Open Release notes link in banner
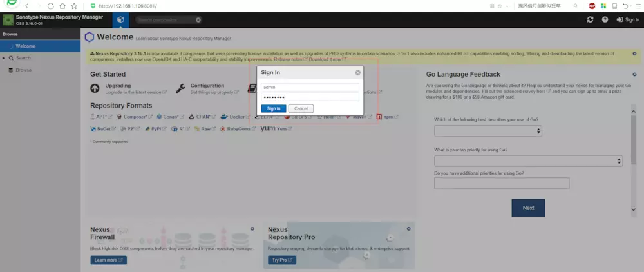This screenshot has width=644, height=272. [x=291, y=59]
